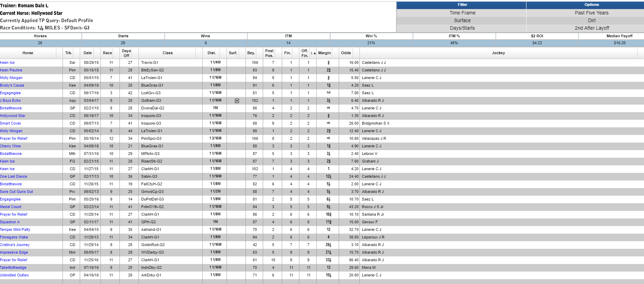Select the Past Five Years option
Image resolution: width=644 pixels, height=284 pixels.
coord(592,13)
